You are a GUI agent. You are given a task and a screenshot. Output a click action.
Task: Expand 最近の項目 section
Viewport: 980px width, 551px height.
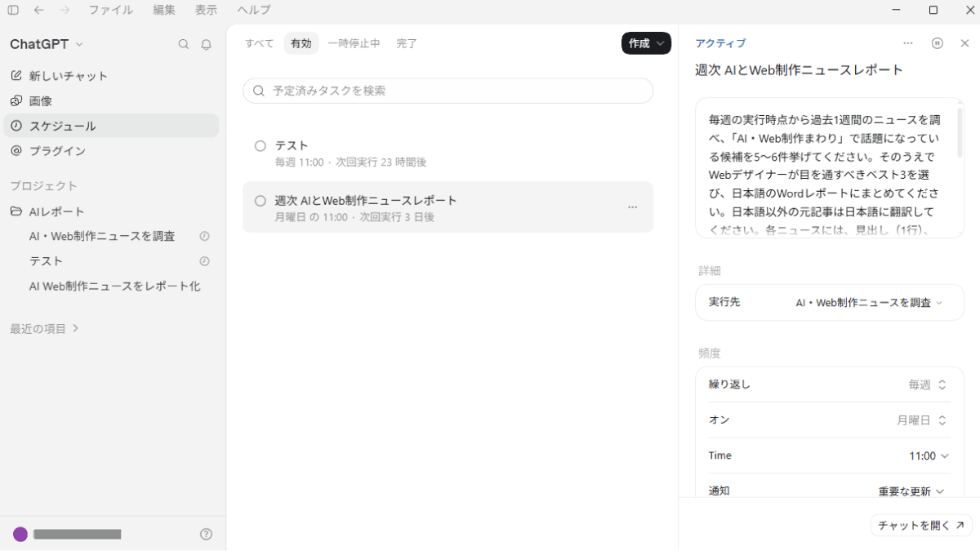[44, 328]
